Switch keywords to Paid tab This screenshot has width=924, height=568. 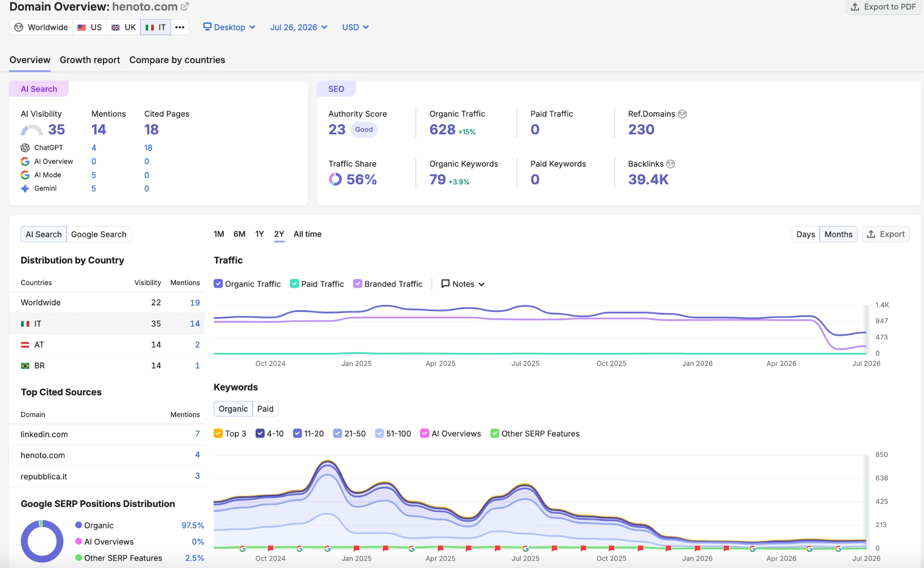click(x=265, y=409)
